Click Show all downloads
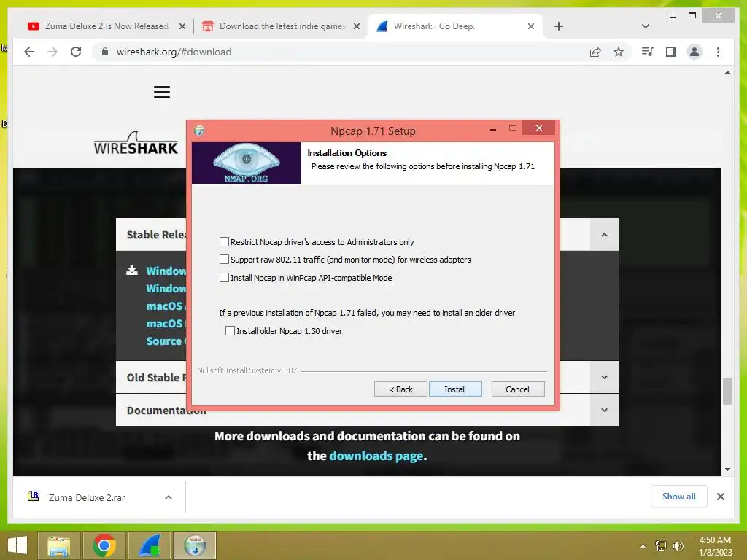 coord(679,496)
